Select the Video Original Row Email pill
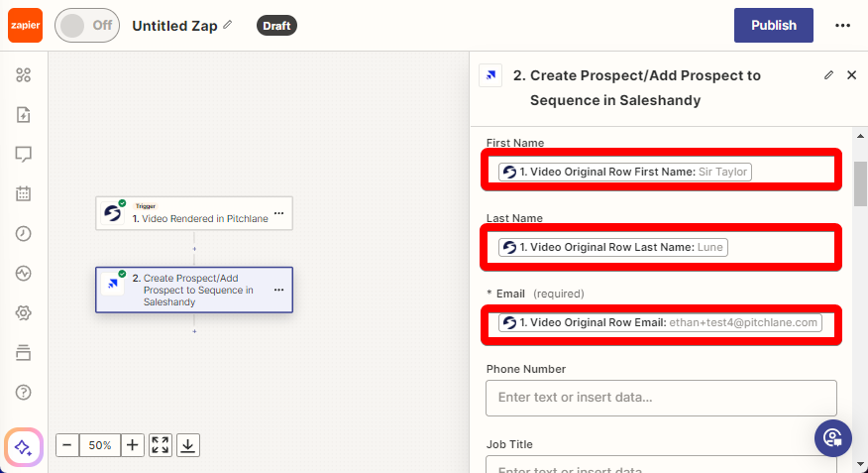 coord(660,322)
